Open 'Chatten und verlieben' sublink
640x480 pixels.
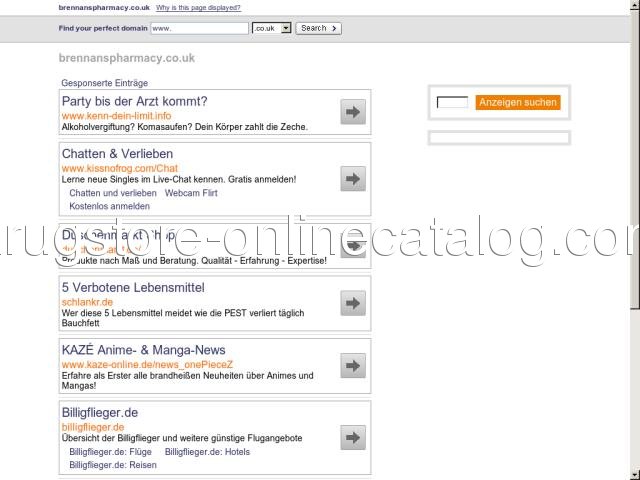tap(113, 193)
